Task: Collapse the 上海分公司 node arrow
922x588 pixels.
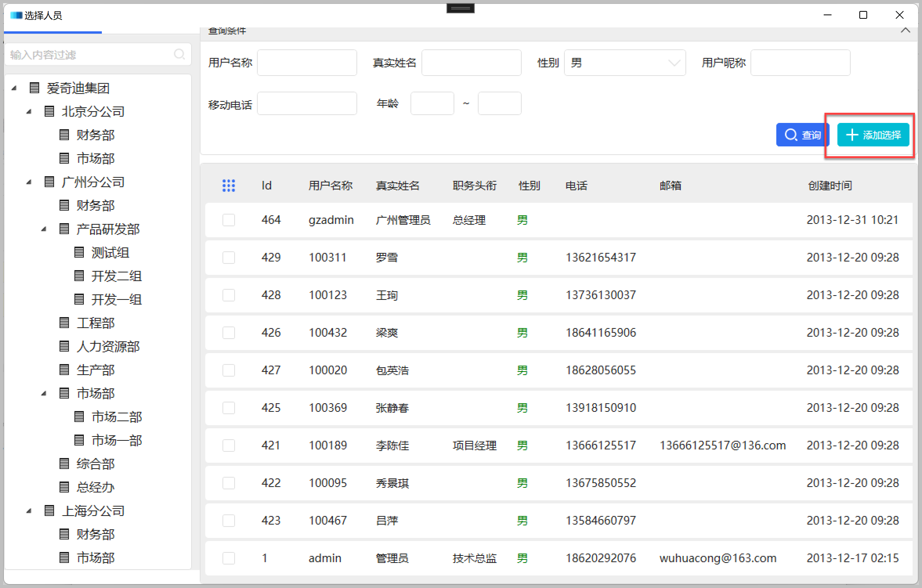Action: pyautogui.click(x=29, y=511)
